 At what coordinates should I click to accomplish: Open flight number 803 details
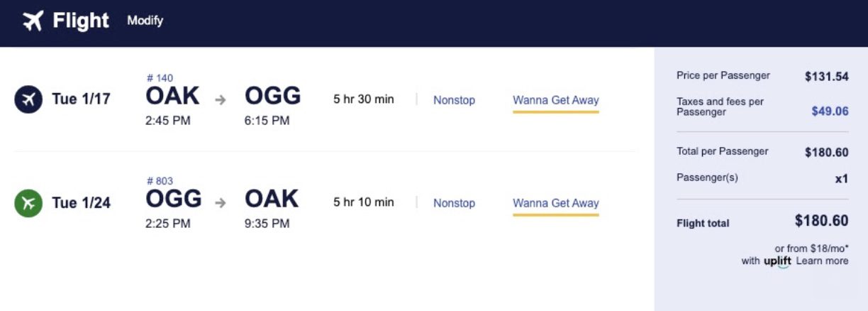(x=160, y=181)
